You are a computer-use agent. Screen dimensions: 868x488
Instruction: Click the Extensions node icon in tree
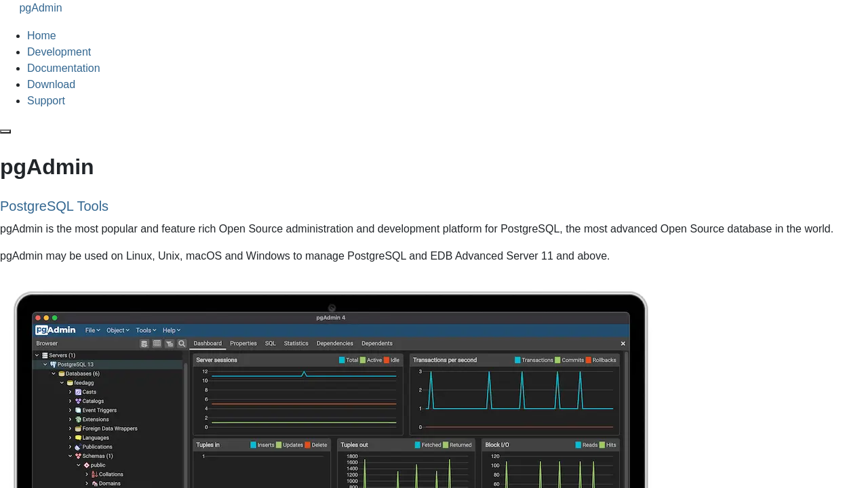point(78,420)
